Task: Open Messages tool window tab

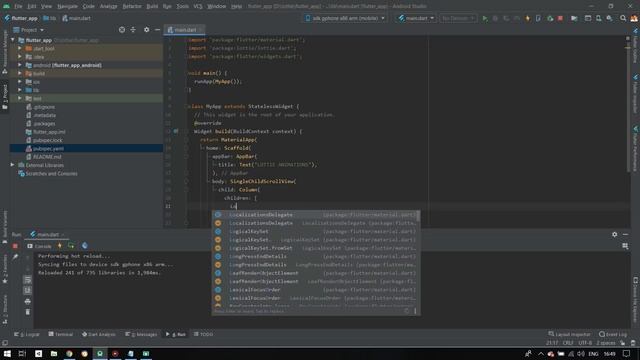Action: (141, 334)
